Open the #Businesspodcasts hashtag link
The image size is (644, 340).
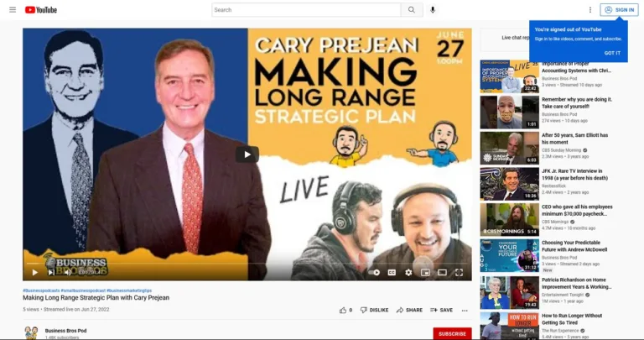point(41,290)
